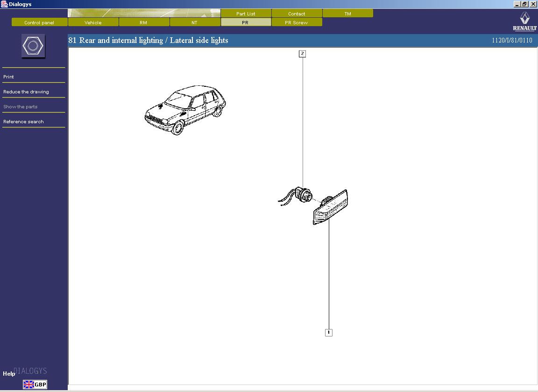Image resolution: width=538 pixels, height=392 pixels.
Task: Open the RM tab
Action: point(144,23)
